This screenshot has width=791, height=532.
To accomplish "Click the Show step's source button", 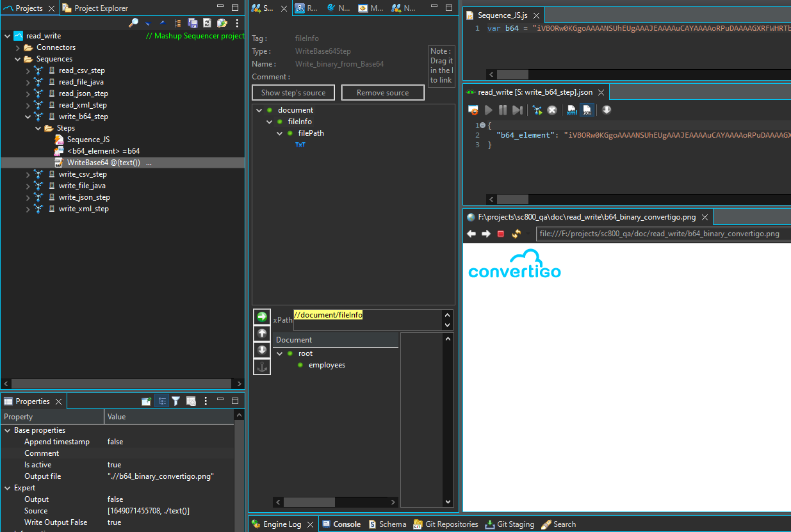I will point(293,93).
